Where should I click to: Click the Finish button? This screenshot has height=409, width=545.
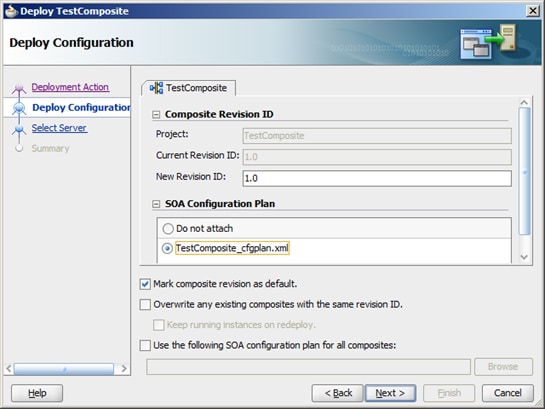click(449, 393)
